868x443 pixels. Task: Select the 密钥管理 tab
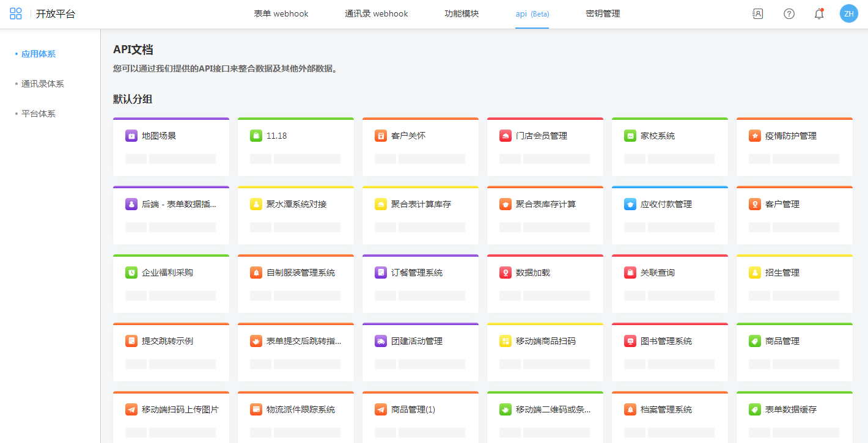603,13
